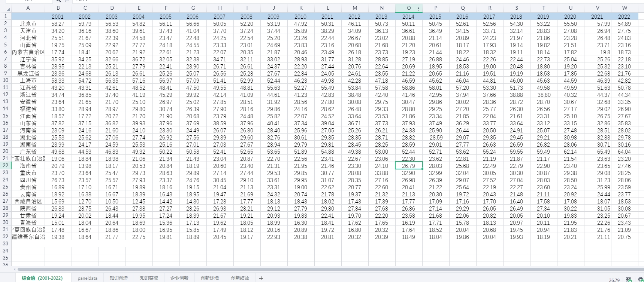
Task: Select the 北京市 row label cell
Action: [28, 24]
